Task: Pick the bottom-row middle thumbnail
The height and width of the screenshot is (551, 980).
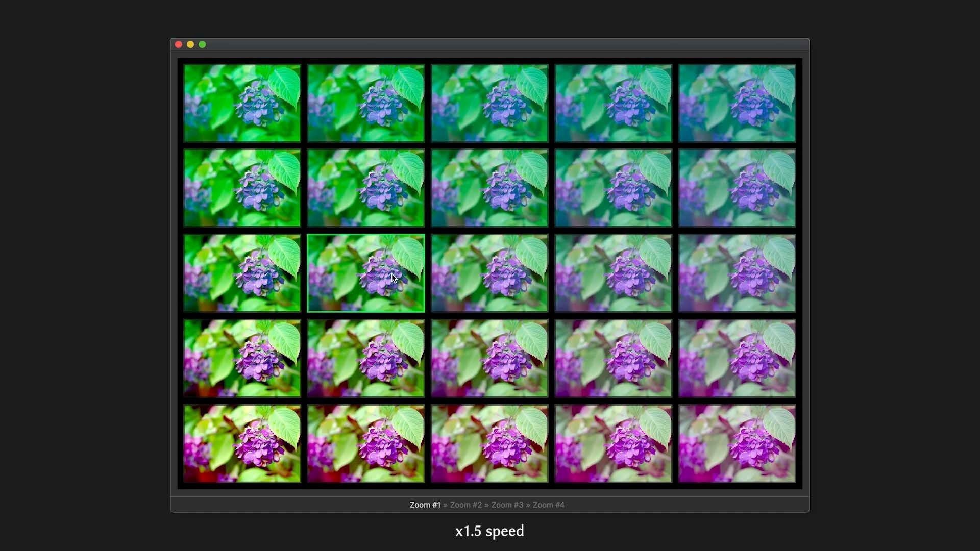Action: coord(489,443)
